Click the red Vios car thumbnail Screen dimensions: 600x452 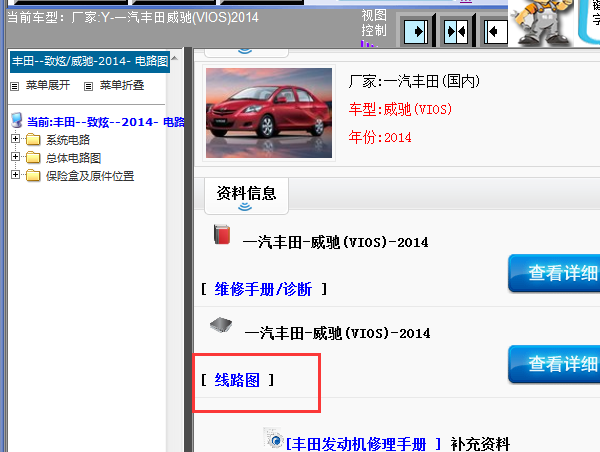(x=269, y=113)
